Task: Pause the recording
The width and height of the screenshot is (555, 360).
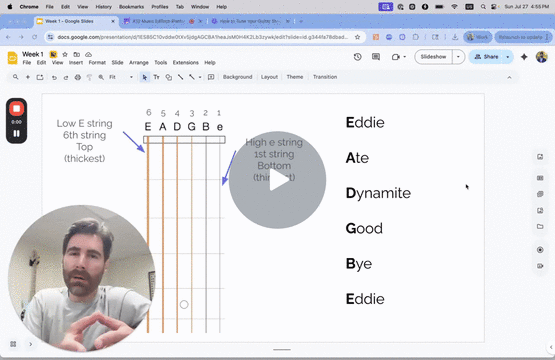Action: point(16,133)
